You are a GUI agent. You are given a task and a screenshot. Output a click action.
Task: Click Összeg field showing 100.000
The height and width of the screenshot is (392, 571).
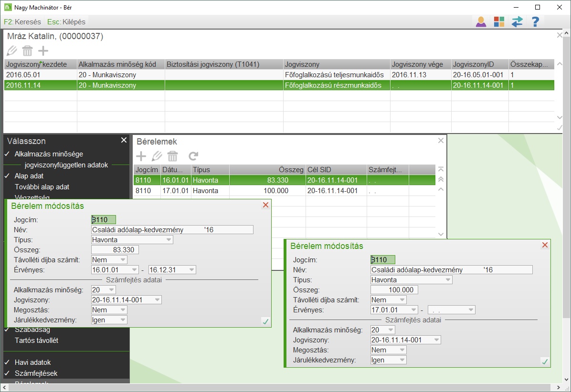(x=394, y=290)
